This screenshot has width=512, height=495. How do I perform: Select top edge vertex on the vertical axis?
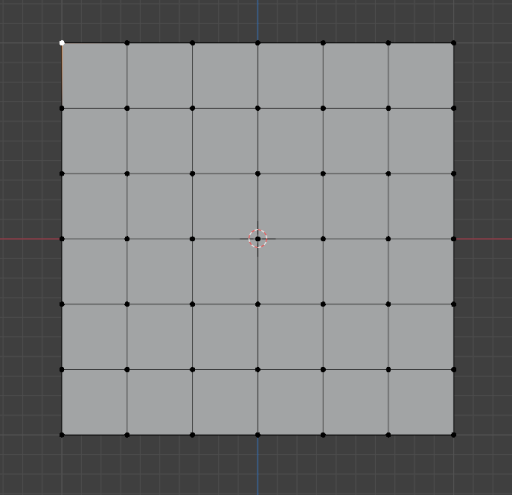(x=258, y=43)
